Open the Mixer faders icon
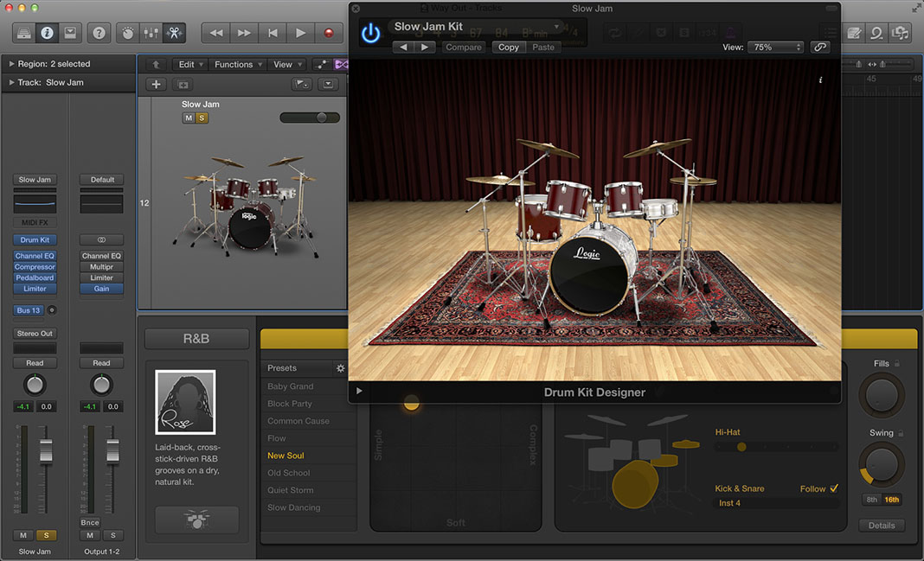This screenshot has width=924, height=561. point(151,33)
